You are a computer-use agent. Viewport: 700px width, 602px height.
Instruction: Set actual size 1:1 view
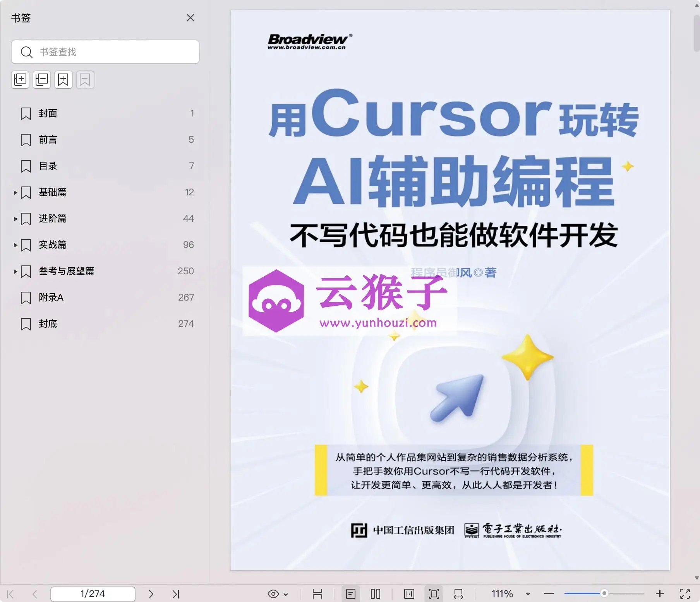pyautogui.click(x=409, y=594)
